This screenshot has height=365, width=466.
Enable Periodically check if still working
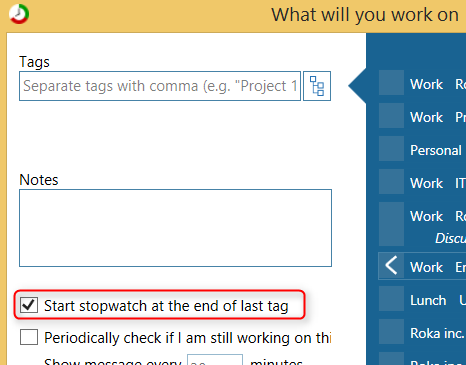click(29, 337)
